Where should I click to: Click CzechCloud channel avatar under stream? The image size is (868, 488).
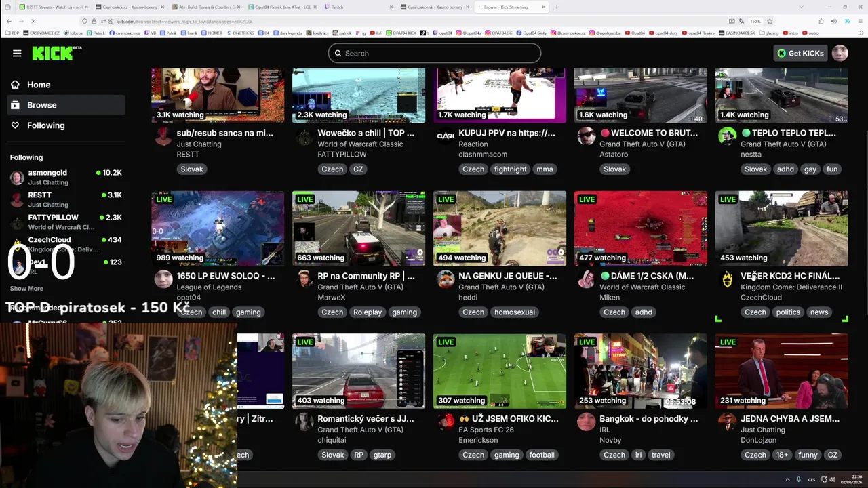[728, 279]
